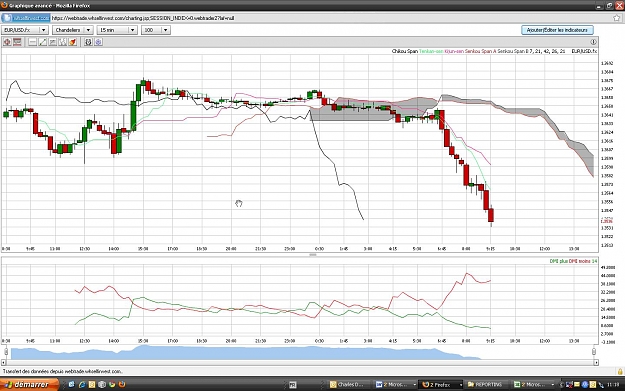Image resolution: width=625 pixels, height=391 pixels.
Task: Click left handle of blue range slider
Action: [x=6, y=352]
